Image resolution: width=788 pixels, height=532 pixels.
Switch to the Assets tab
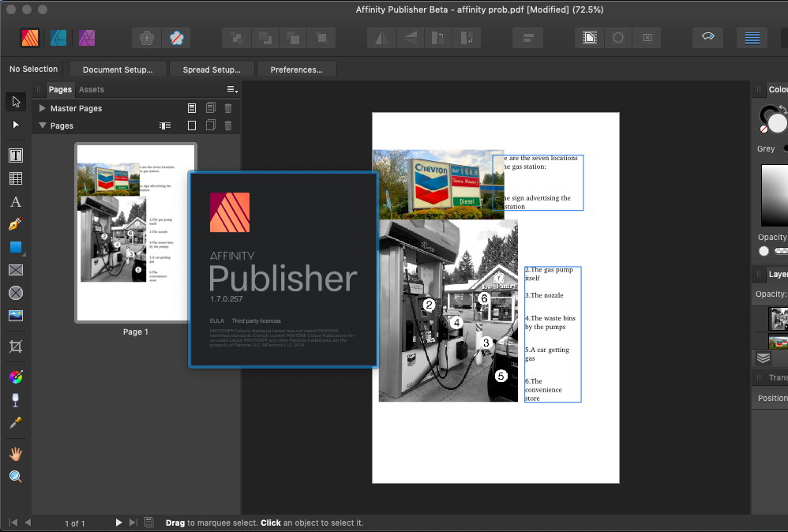click(x=92, y=89)
